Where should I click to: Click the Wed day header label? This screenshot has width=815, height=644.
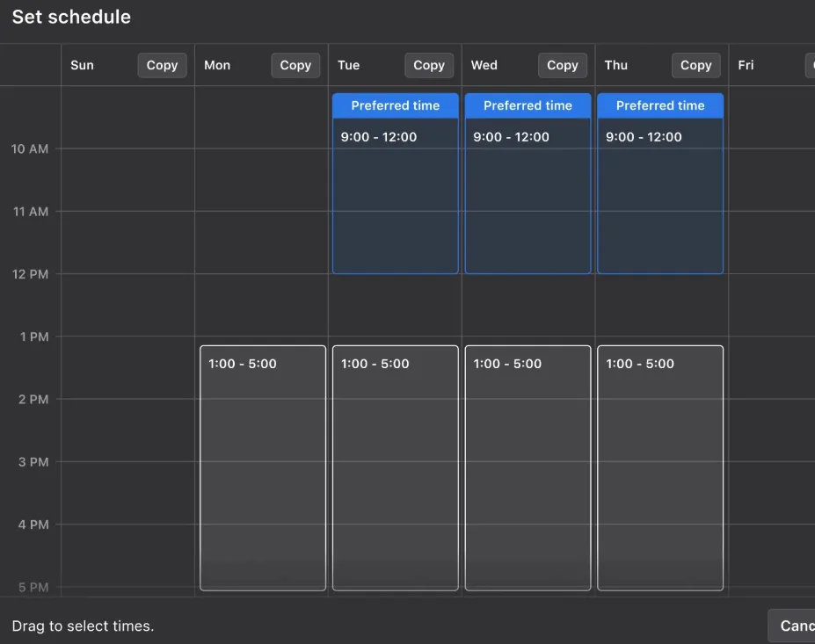click(484, 65)
